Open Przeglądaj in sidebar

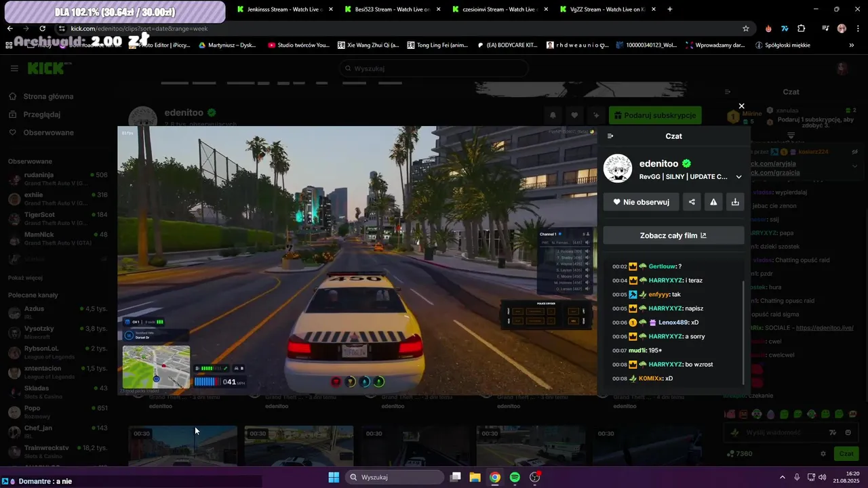tap(42, 115)
